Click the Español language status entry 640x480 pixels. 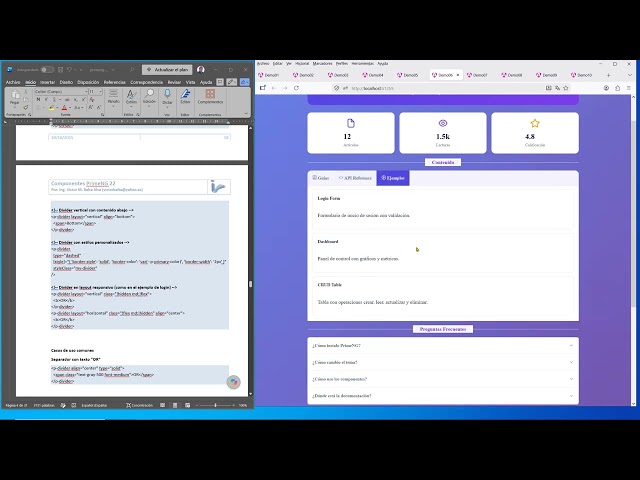(94, 405)
